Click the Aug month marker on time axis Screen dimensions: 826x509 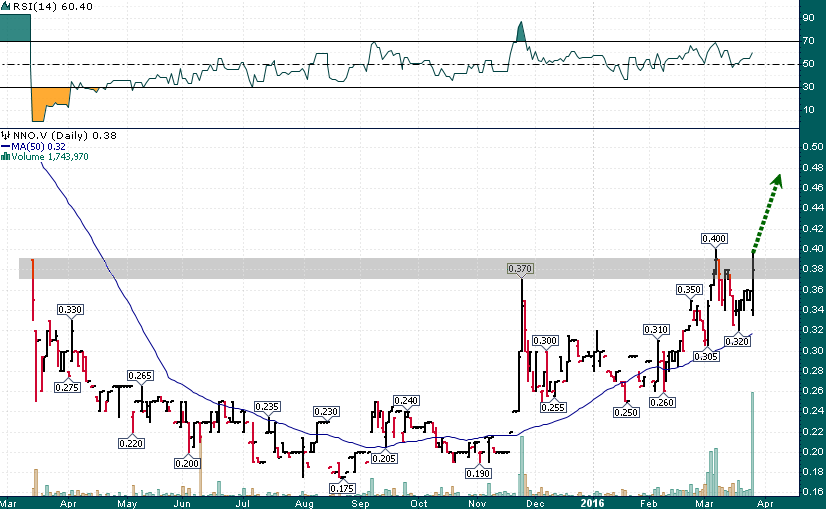pos(304,503)
